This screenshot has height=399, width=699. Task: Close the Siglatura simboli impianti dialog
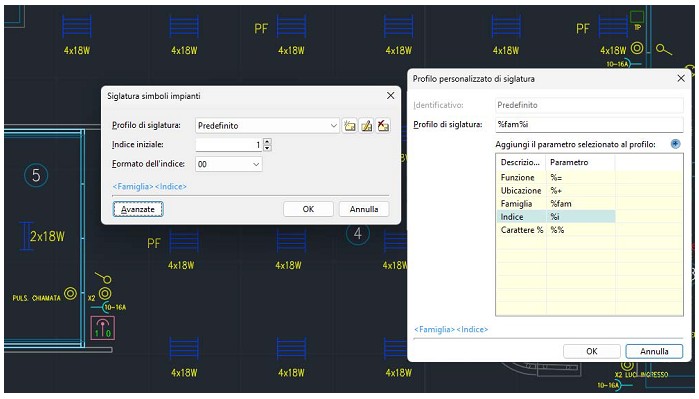click(x=391, y=95)
